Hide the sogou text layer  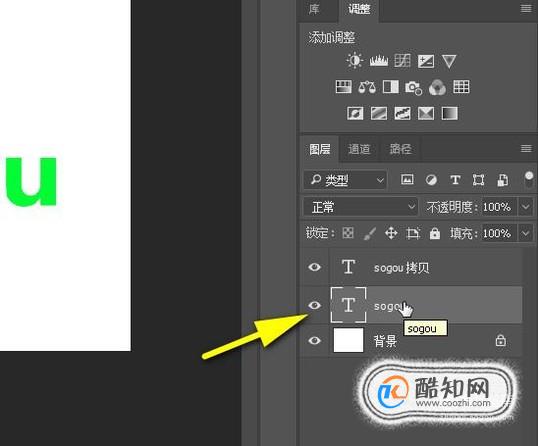pyautogui.click(x=315, y=305)
